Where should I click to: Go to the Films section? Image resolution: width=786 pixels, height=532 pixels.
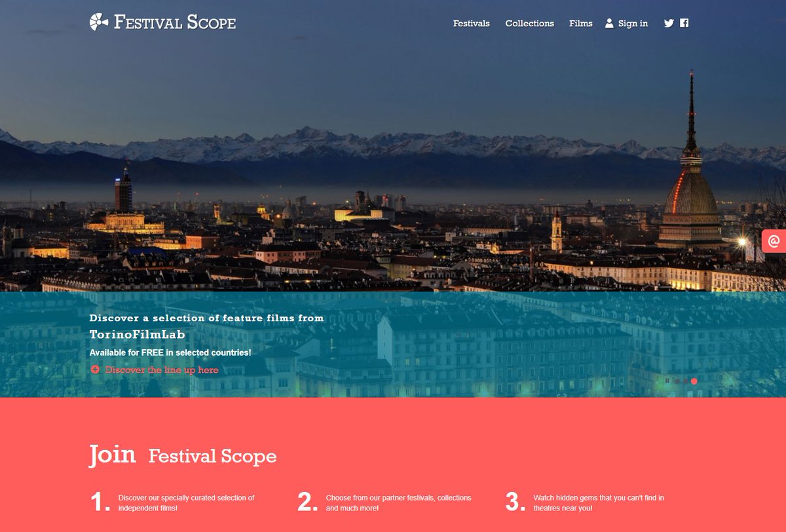[581, 24]
